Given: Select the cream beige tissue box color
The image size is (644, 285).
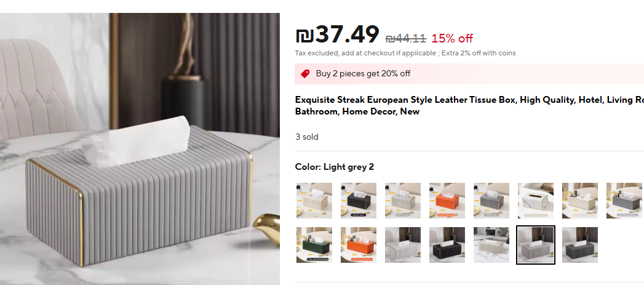Looking at the screenshot, I should click(314, 201).
